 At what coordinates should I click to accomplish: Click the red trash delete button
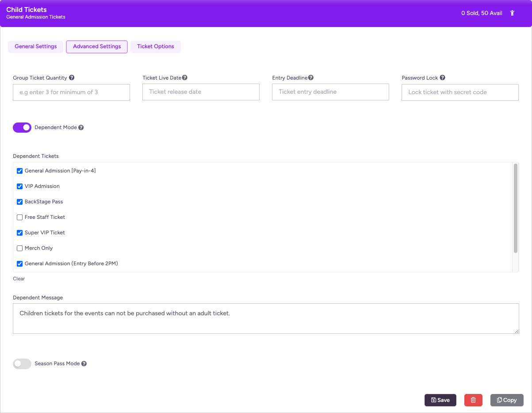[473, 400]
